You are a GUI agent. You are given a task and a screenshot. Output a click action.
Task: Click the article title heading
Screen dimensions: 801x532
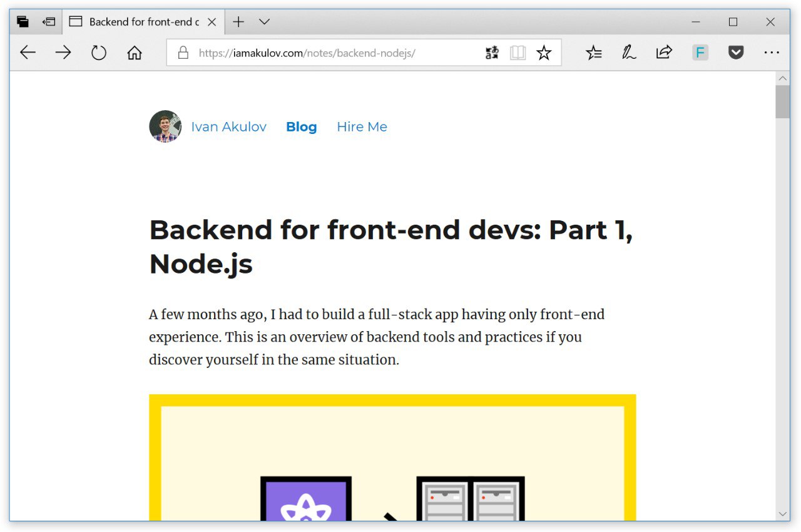coord(391,247)
